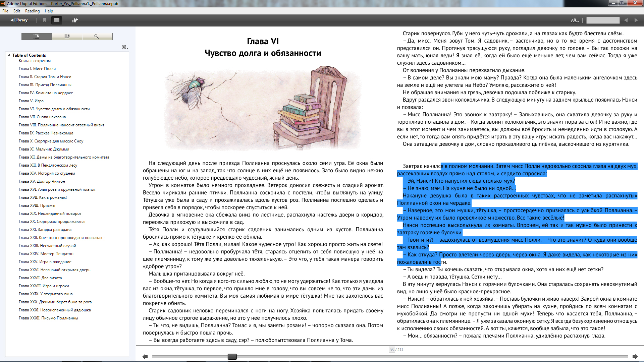
Task: Select the table of contents panel tab
Action: pos(37,36)
